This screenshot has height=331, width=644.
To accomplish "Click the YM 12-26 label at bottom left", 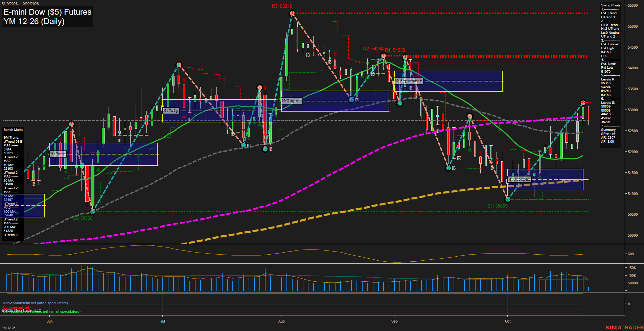I will pyautogui.click(x=9, y=328).
